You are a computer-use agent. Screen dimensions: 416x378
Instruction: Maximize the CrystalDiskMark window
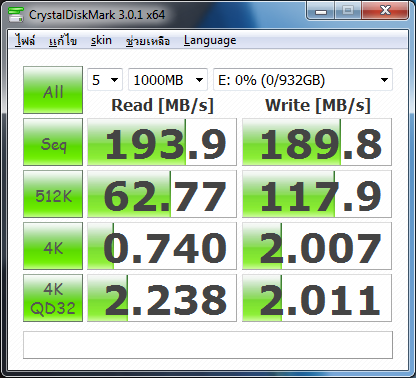tap(348, 11)
